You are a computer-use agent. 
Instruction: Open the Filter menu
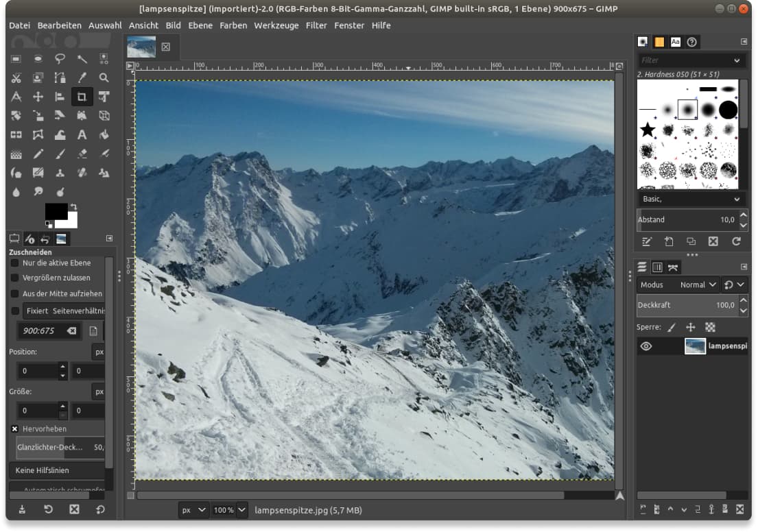pyautogui.click(x=316, y=25)
